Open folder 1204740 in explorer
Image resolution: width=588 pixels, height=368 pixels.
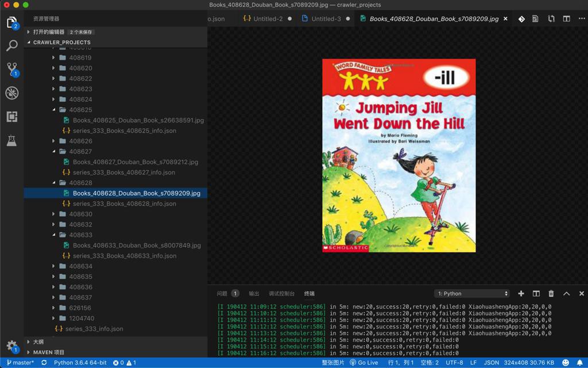click(82, 318)
